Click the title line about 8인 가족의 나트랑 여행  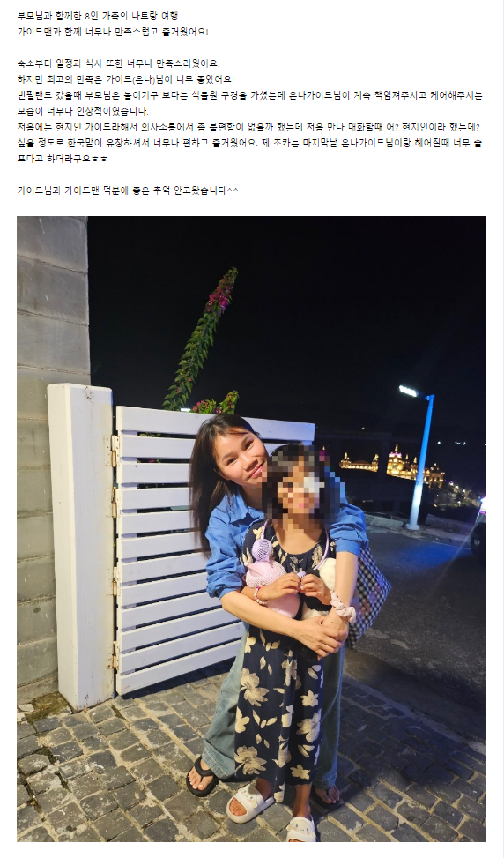(x=97, y=16)
